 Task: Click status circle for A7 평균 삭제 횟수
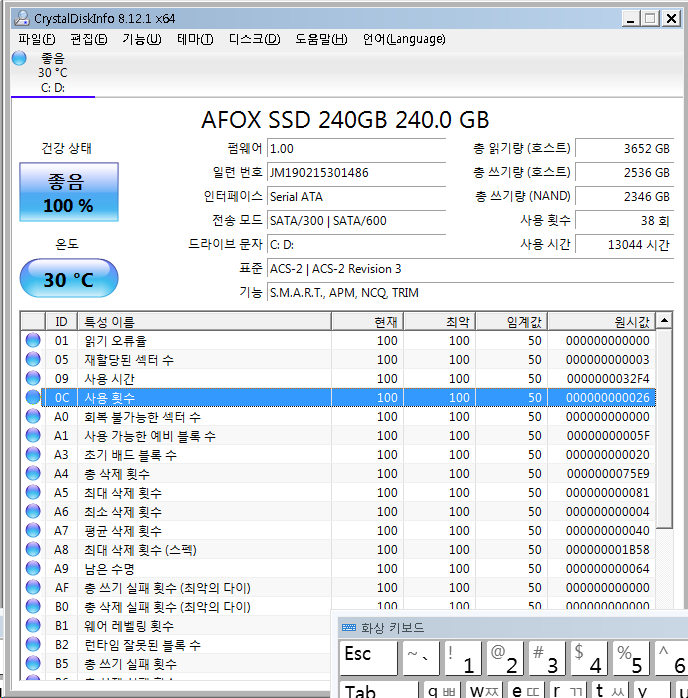(x=33, y=530)
